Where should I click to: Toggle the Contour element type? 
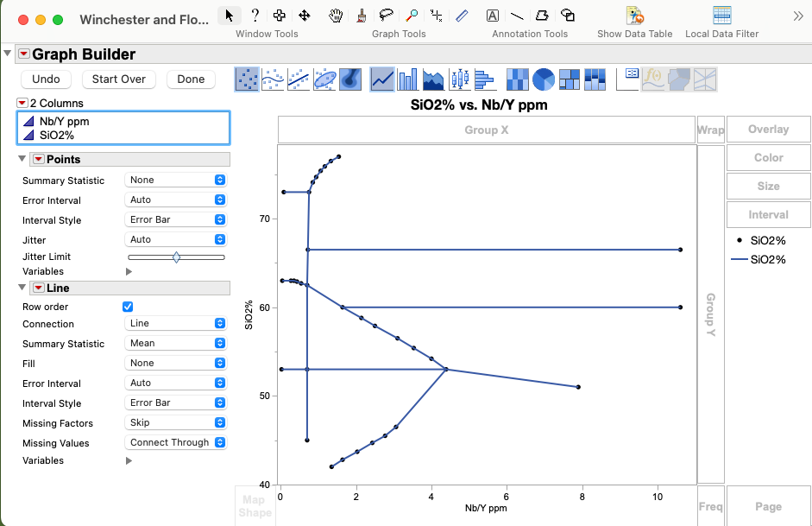coord(350,79)
